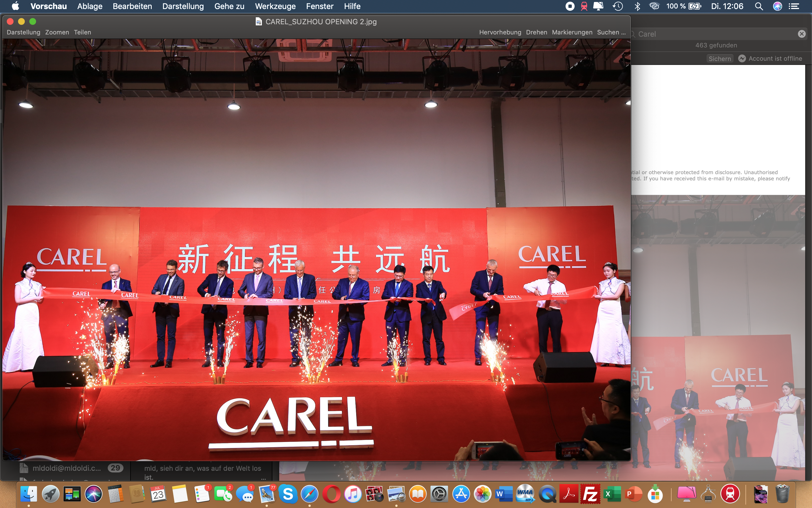Open Mission Control from the Dock
Screen dimensions: 812x508
pos(72,494)
